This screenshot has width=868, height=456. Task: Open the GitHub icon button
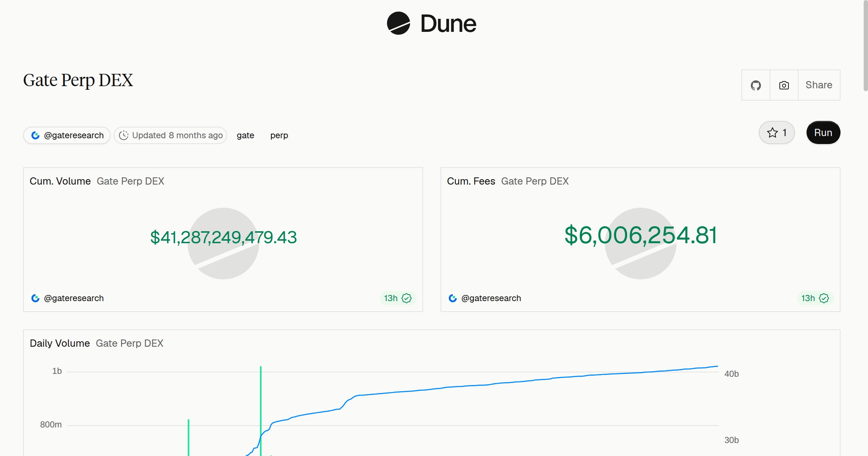tap(756, 85)
